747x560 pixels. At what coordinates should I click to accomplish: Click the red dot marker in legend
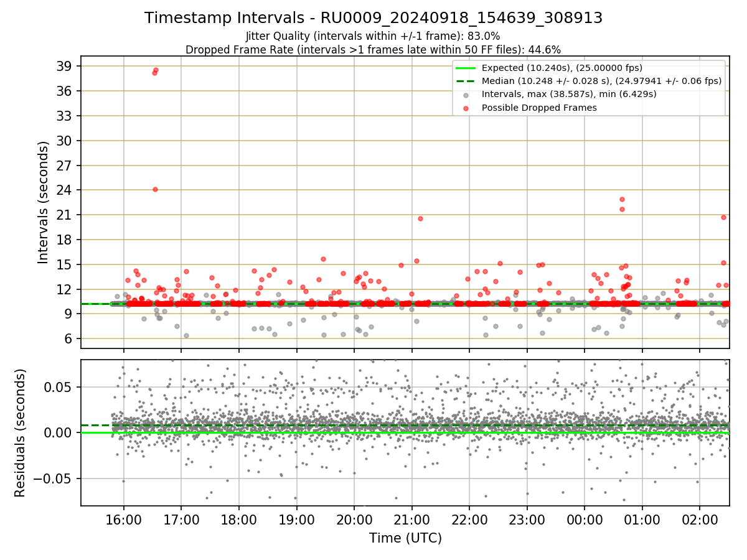tap(466, 108)
